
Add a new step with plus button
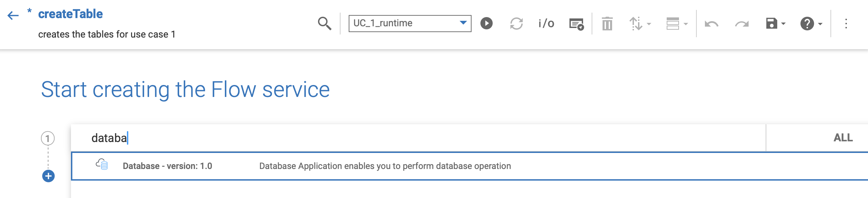[x=48, y=176]
